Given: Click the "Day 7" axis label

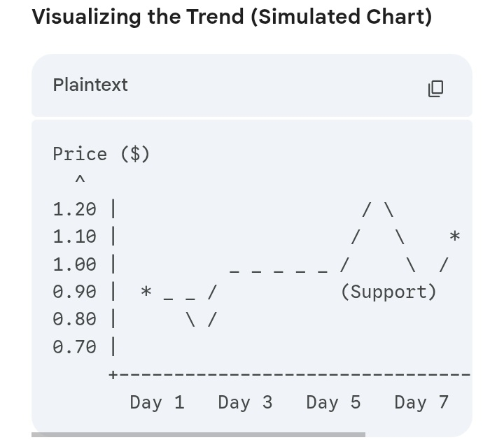Looking at the screenshot, I should 421,402.
